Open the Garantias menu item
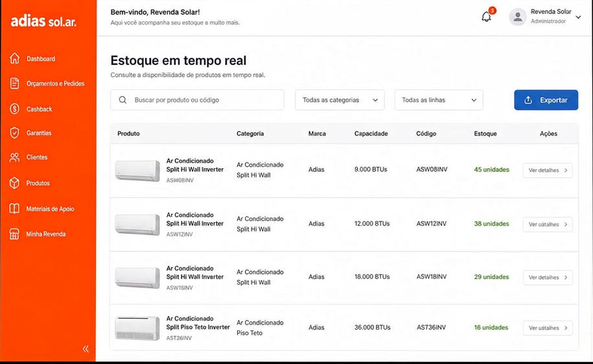The height and width of the screenshot is (364, 593). pyautogui.click(x=39, y=133)
